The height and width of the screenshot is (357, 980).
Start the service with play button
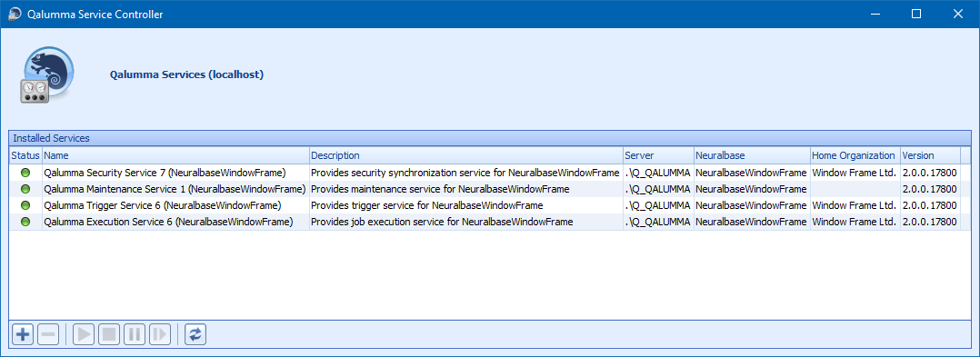(x=84, y=334)
